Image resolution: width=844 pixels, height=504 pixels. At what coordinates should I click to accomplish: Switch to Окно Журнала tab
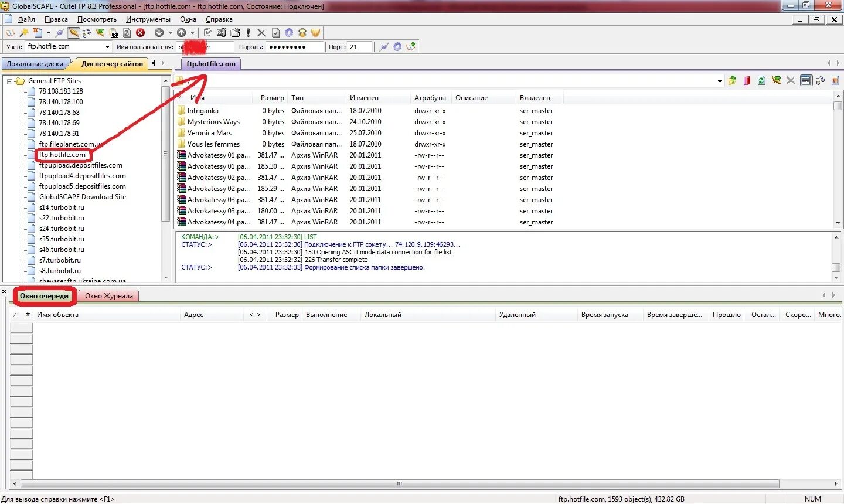[x=109, y=296]
